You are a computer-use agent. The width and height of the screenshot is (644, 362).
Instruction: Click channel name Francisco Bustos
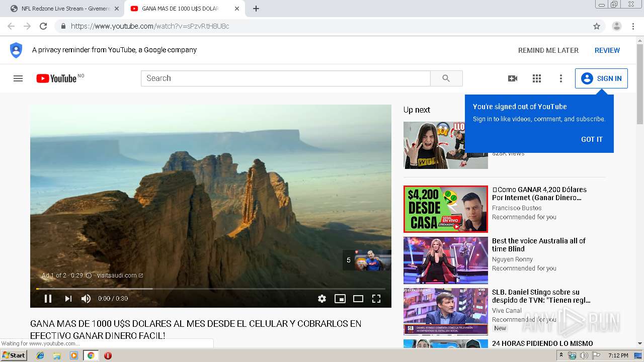[x=517, y=208]
